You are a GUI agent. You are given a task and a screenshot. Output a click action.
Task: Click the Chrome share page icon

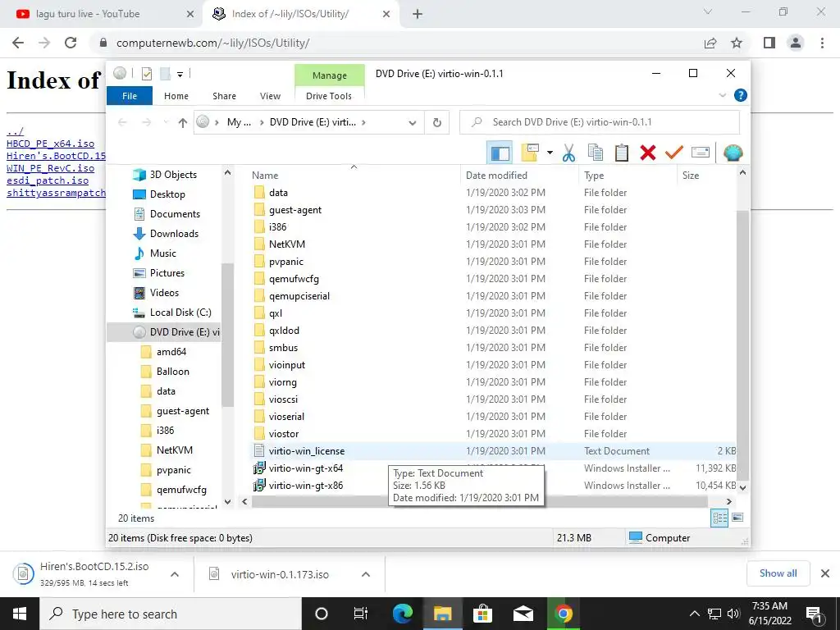pos(710,43)
